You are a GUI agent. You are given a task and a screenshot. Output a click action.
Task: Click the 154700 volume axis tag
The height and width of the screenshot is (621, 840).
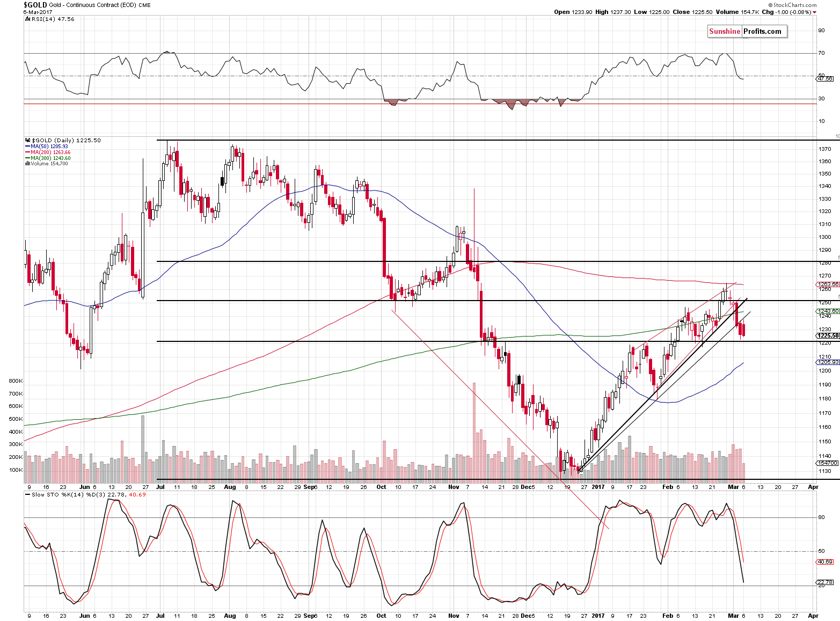(827, 463)
